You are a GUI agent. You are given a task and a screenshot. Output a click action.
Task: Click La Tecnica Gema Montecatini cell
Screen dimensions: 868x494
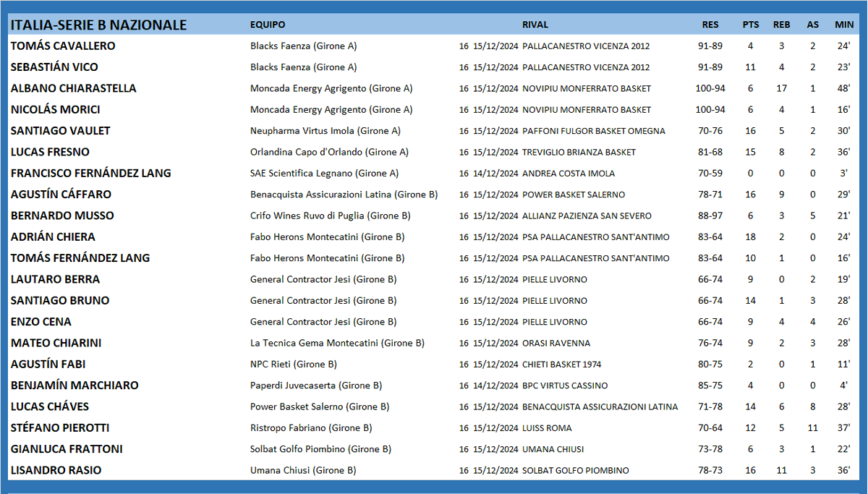click(x=337, y=343)
